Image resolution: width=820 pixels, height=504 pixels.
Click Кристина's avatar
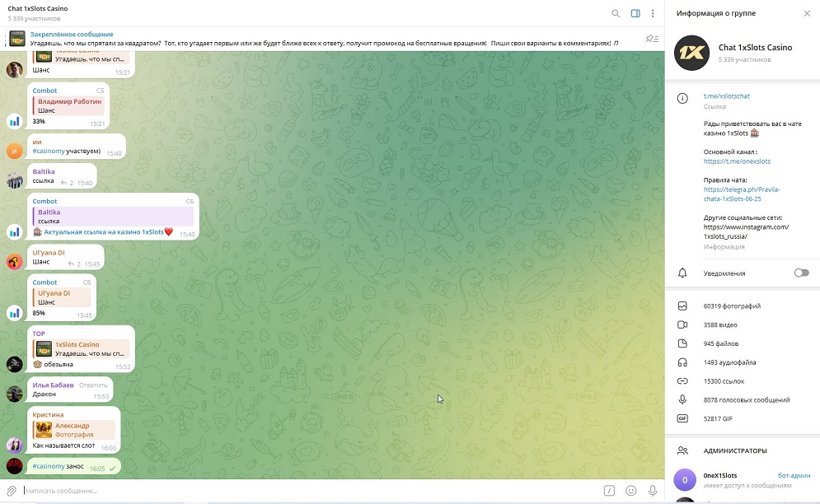pyautogui.click(x=15, y=445)
